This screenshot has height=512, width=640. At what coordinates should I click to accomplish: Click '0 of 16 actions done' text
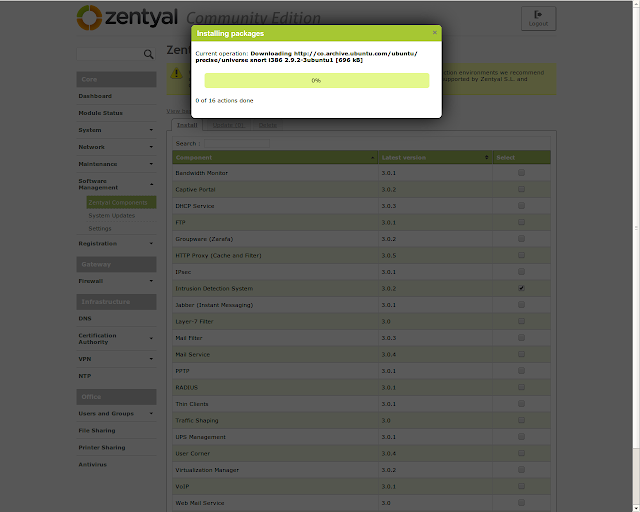[x=224, y=100]
